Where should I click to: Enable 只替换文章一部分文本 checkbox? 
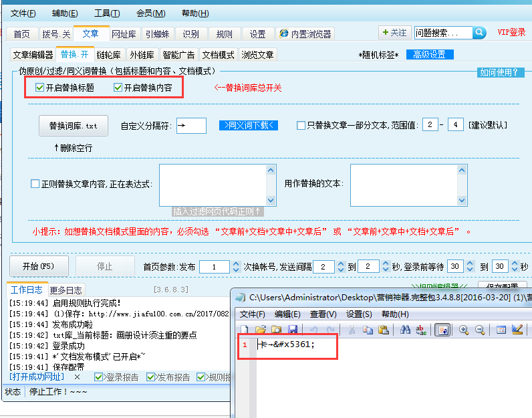tap(301, 125)
